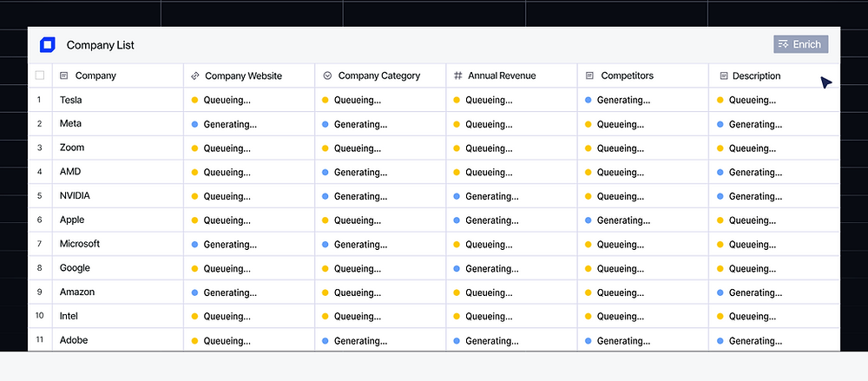Click row number 5 for NVIDIA
Viewport: 868px width, 381px height.
point(39,196)
